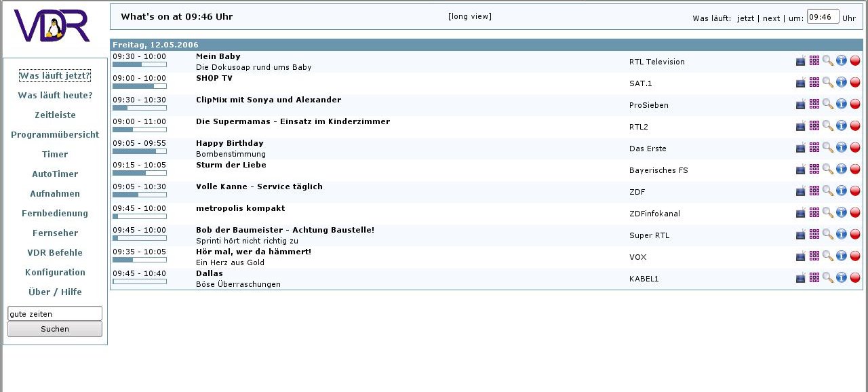Open the channel schedule grid for RTL Television
Viewport: 868px width, 392px height.
click(814, 61)
